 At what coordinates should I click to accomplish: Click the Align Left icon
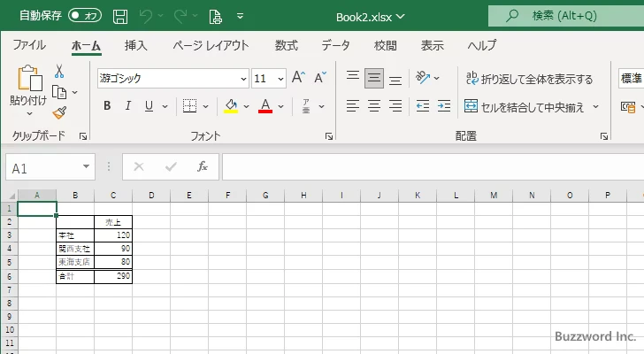click(353, 106)
